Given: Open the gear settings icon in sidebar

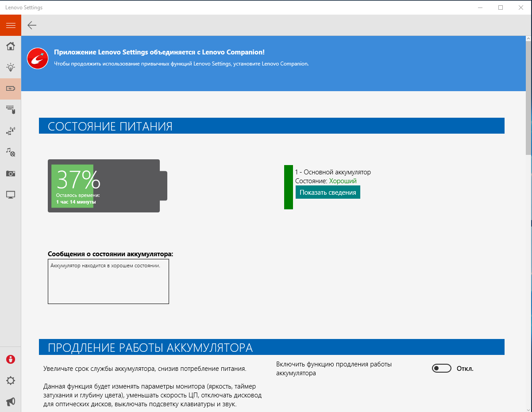Looking at the screenshot, I should pos(11,381).
